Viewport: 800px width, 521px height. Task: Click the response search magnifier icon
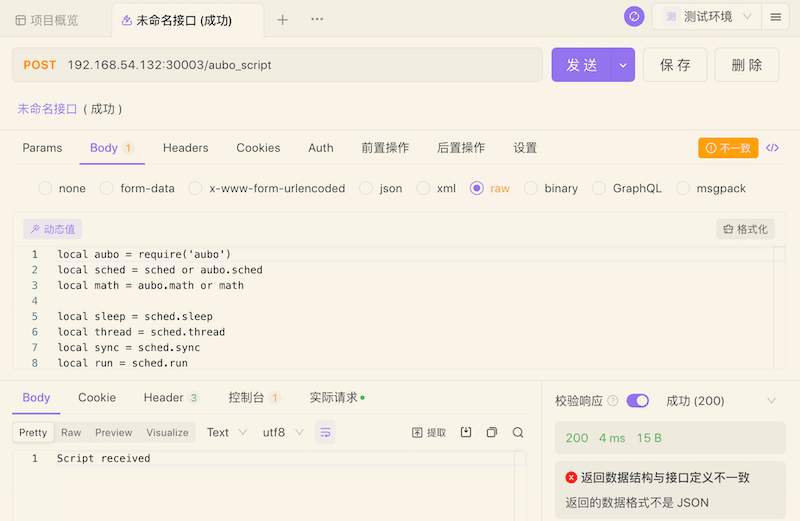518,433
